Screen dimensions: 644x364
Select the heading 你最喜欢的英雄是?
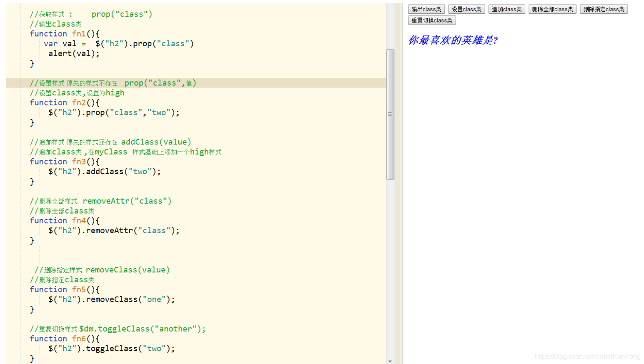pos(452,40)
